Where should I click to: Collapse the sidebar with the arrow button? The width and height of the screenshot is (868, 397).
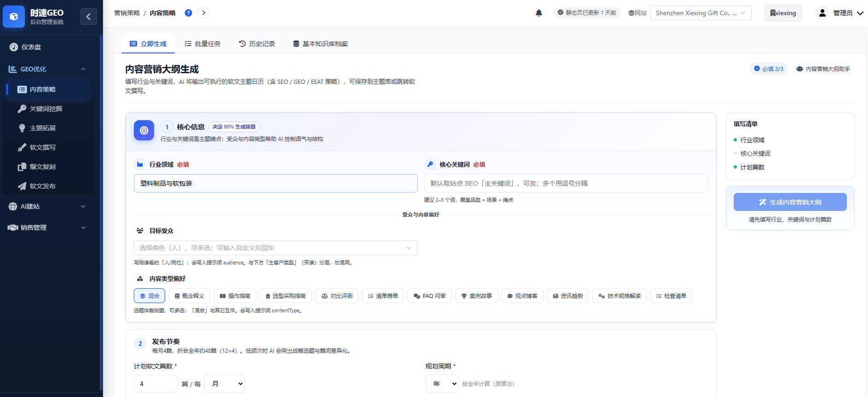88,17
